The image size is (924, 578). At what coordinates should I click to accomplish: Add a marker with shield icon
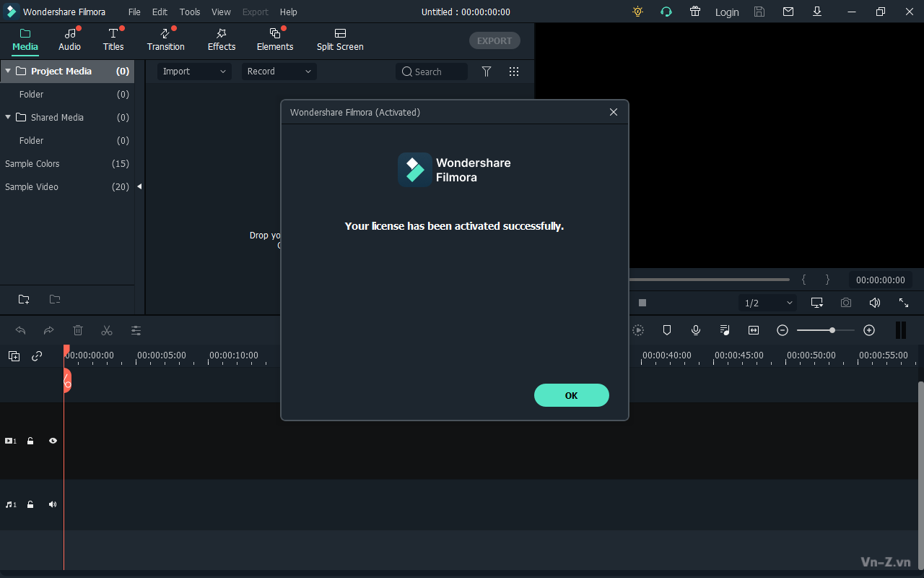pyautogui.click(x=667, y=330)
